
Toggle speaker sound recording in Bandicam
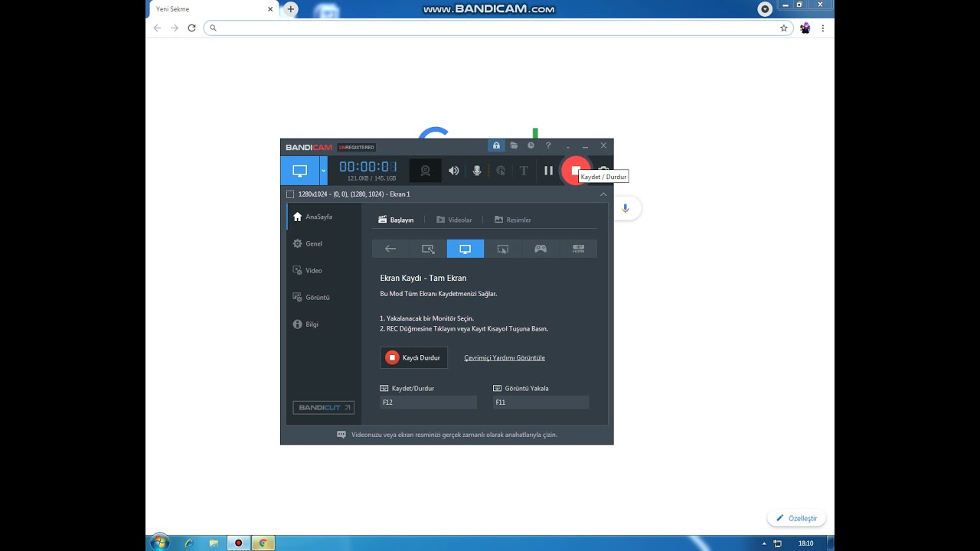tap(454, 171)
